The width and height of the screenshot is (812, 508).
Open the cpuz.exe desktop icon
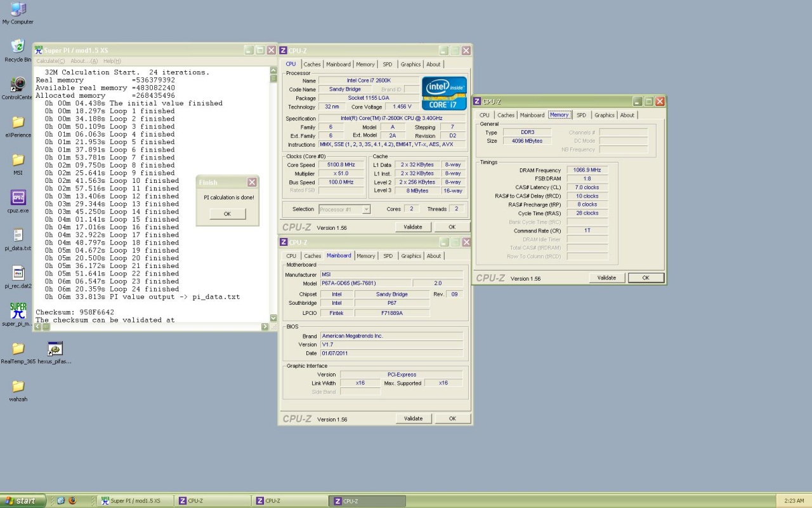[x=18, y=198]
